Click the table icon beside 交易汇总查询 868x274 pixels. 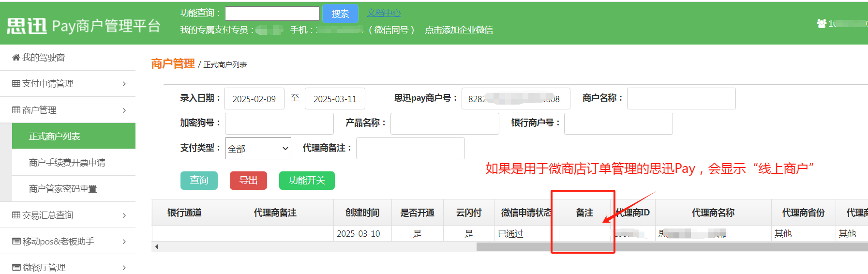16,215
